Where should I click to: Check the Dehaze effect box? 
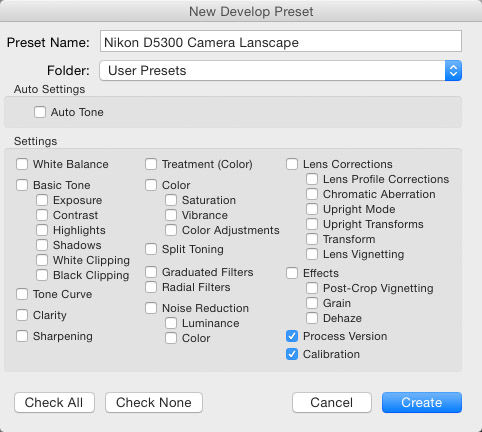click(312, 318)
